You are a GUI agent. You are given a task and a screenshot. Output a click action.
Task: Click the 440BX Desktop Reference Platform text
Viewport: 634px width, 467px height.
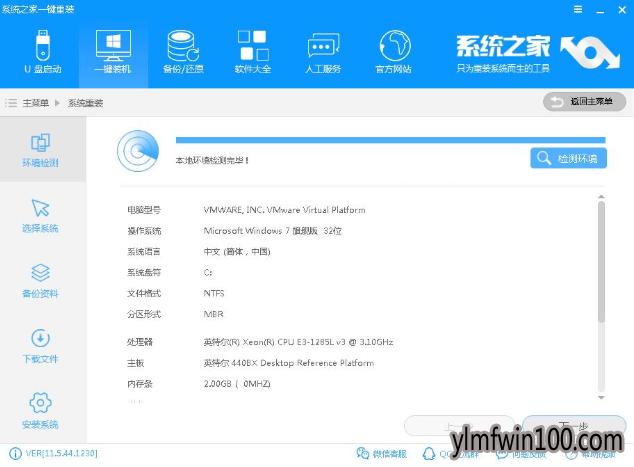[289, 363]
